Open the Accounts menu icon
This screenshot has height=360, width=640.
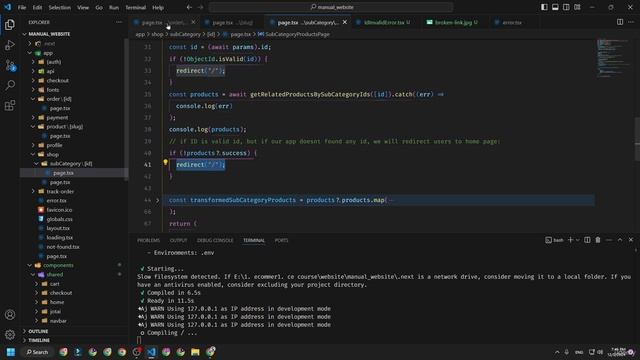[10, 315]
